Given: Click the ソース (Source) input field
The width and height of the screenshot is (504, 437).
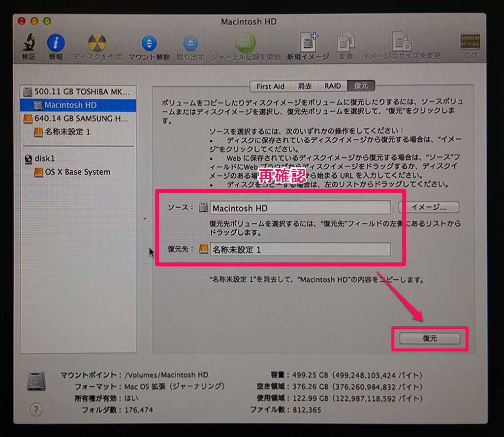Looking at the screenshot, I should coord(300,208).
